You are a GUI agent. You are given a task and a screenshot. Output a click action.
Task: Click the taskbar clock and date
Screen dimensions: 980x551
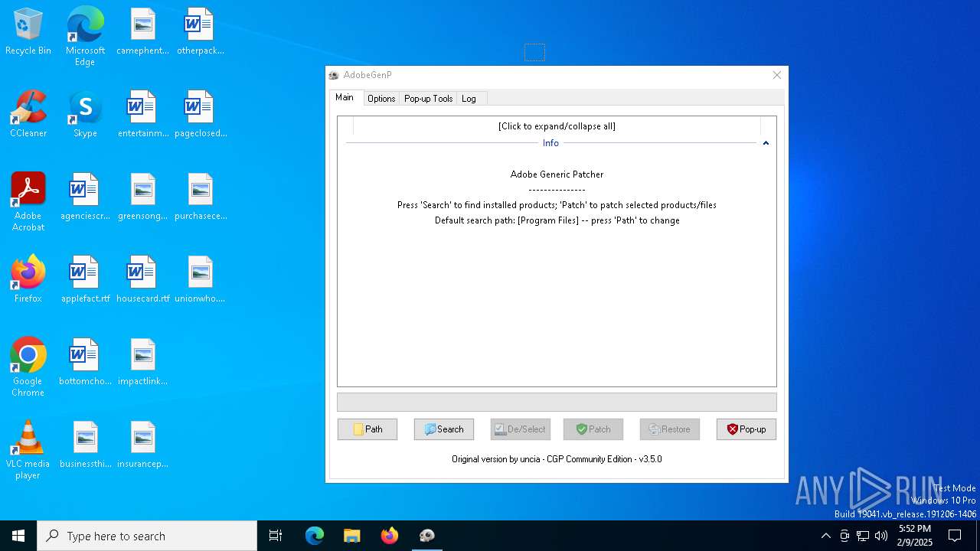pyautogui.click(x=915, y=536)
